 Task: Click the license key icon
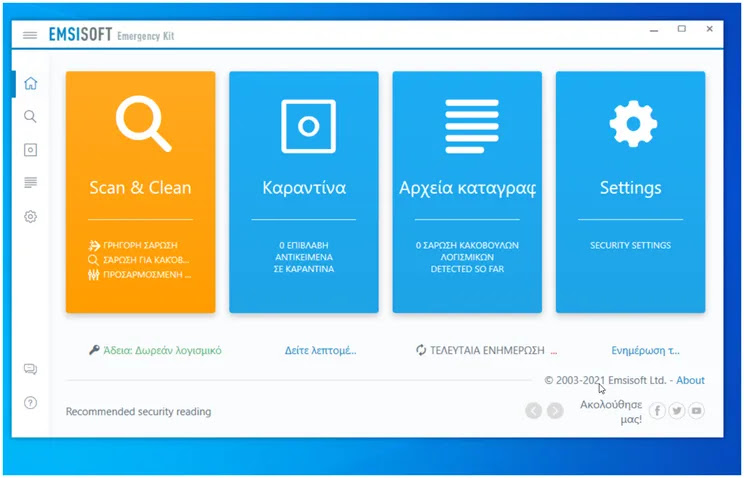tap(94, 350)
